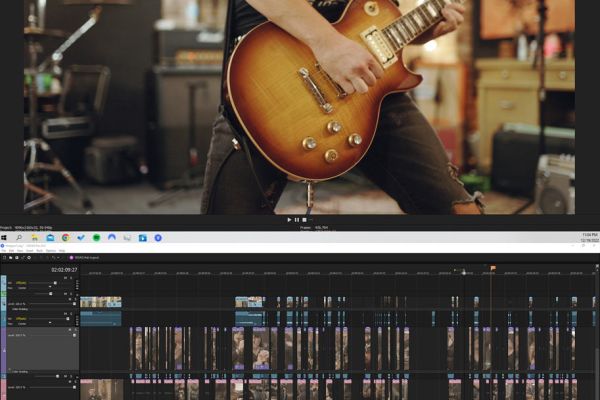Click the timeline timecode 02:02:09:27 field
The width and height of the screenshot is (600, 400).
click(66, 269)
